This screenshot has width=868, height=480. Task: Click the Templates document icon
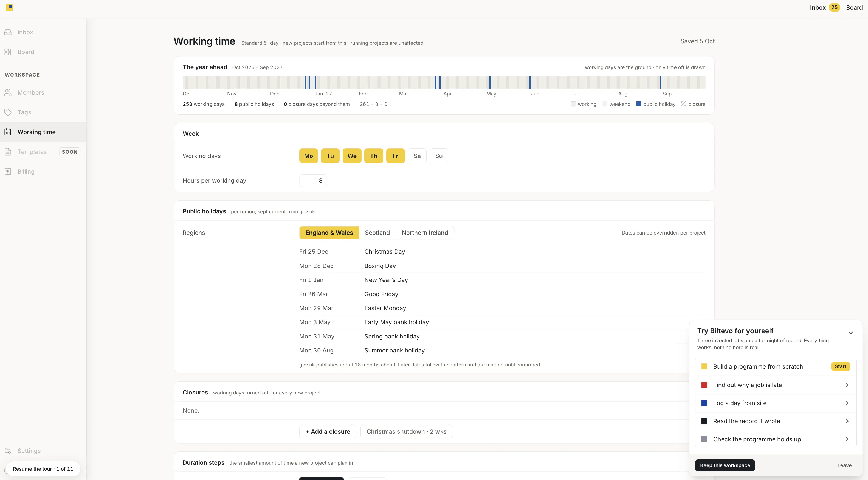[8, 152]
